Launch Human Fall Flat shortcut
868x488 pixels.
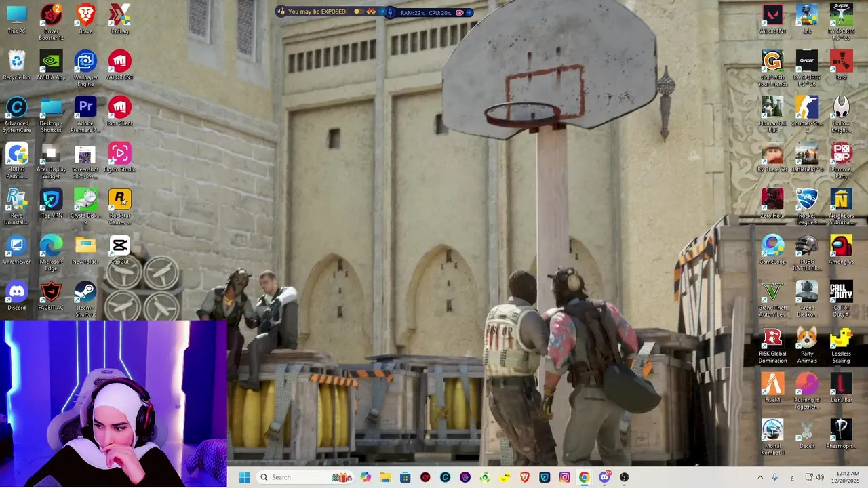772,115
